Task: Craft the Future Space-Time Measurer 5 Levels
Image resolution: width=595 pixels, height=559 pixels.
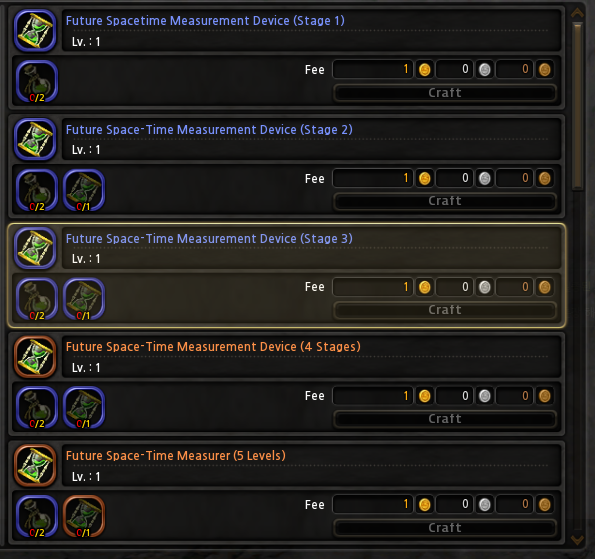Action: coord(445,528)
